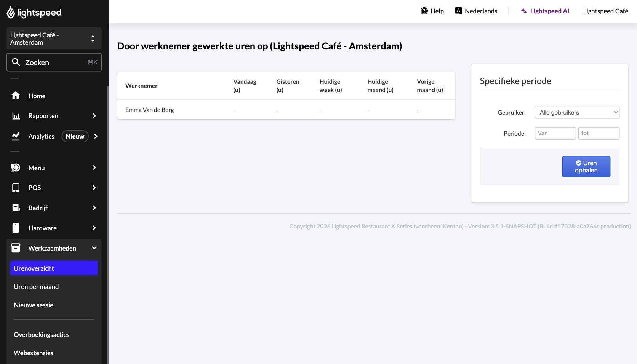Image resolution: width=637 pixels, height=364 pixels.
Task: Click the POS tablet icon
Action: (x=16, y=188)
